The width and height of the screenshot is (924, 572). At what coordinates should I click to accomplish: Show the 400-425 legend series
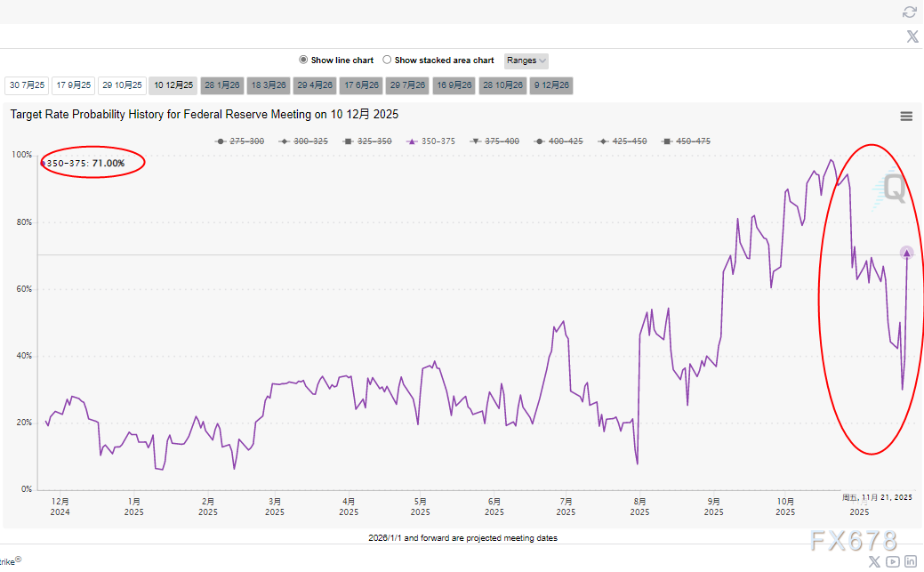tap(558, 141)
